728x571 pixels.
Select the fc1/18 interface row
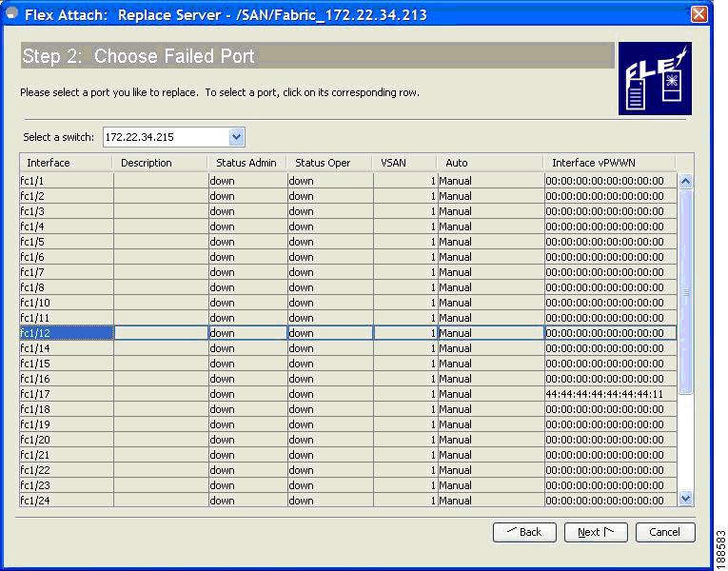pyautogui.click(x=348, y=409)
